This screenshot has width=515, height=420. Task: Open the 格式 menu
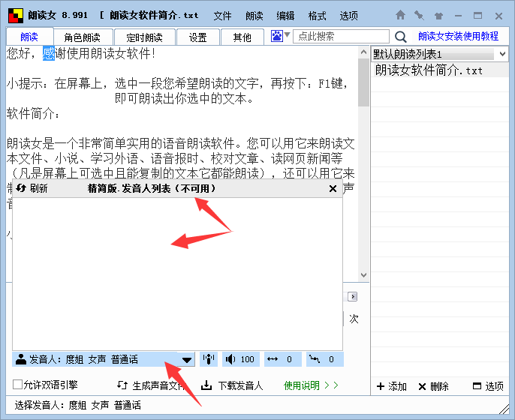point(317,16)
